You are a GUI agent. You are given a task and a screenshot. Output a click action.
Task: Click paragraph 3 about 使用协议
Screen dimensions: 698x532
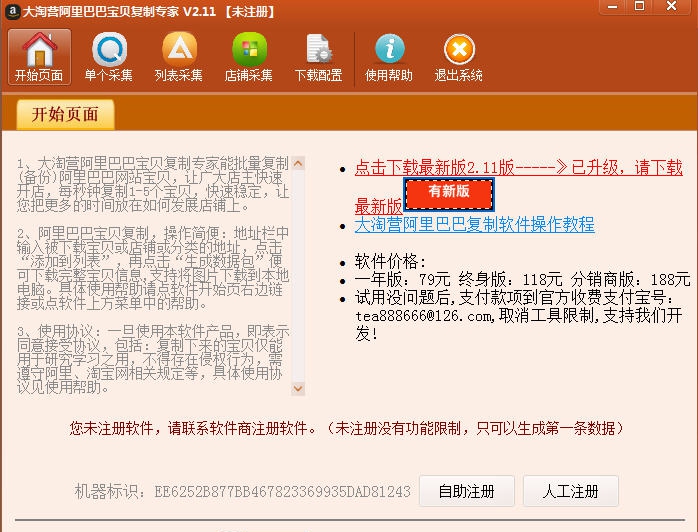(153, 359)
